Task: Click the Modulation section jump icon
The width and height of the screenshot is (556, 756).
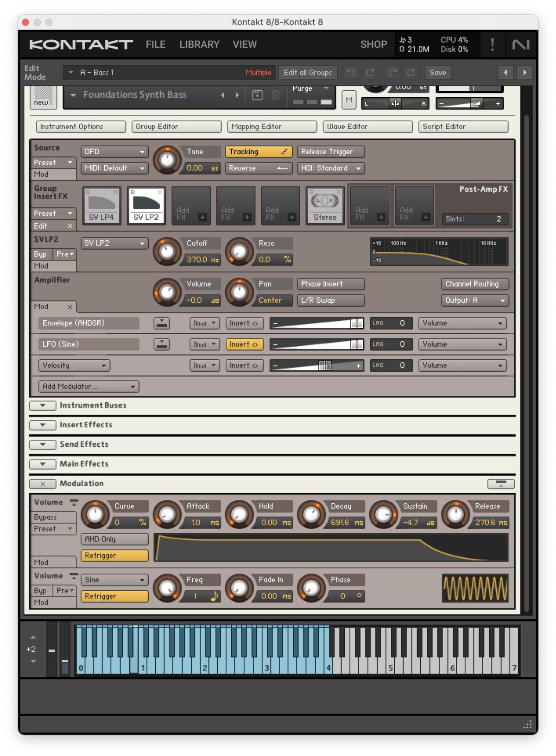Action: coord(501,484)
